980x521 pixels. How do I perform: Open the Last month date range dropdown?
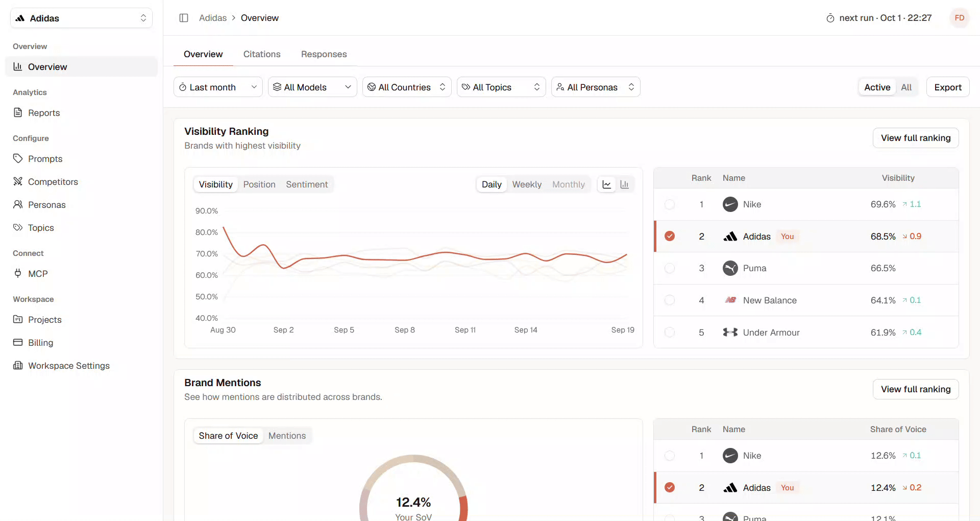point(218,87)
